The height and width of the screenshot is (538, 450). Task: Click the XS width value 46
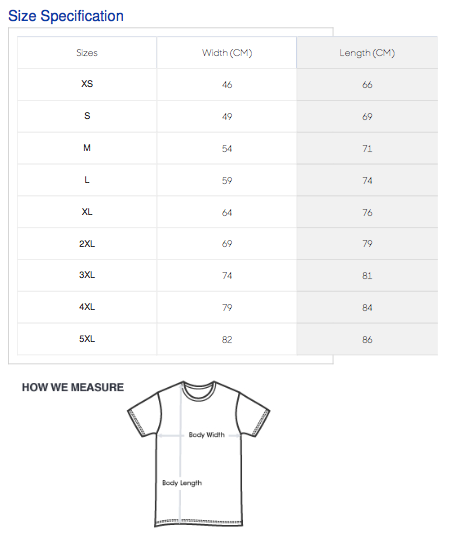pos(227,84)
